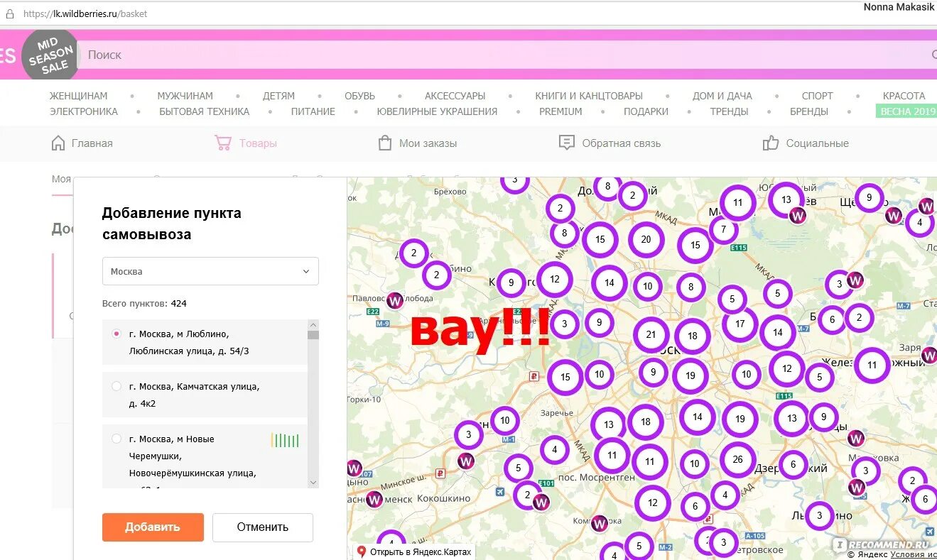Click the workload bar indicator for Новые Черемушки
The image size is (937, 560).
(x=285, y=441)
